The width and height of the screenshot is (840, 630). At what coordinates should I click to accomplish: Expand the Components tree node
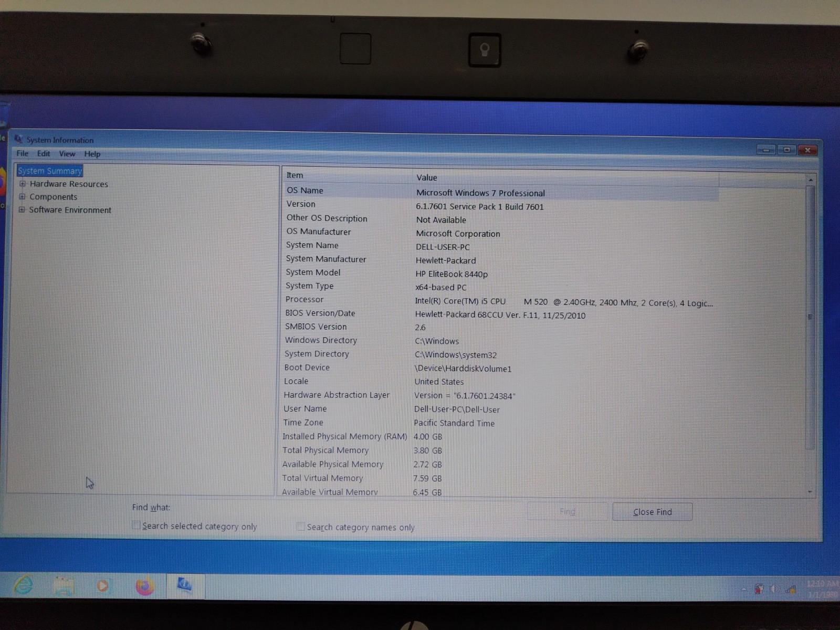pos(22,197)
